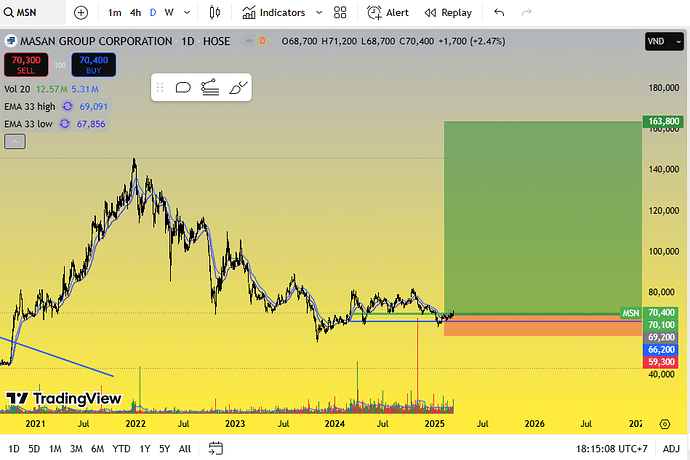This screenshot has width=690, height=460.
Task: Set range to 5D
Action: (34, 449)
